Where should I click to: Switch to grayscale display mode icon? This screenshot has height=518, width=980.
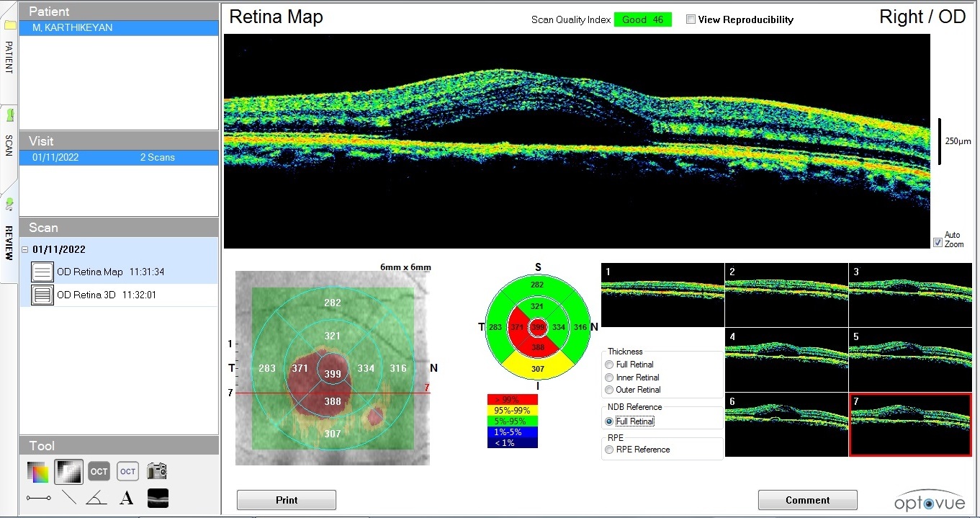click(68, 472)
